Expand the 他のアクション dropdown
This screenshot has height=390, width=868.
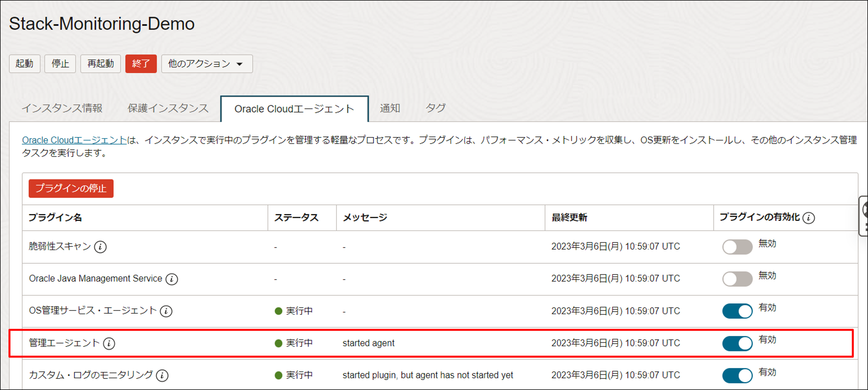click(x=207, y=64)
